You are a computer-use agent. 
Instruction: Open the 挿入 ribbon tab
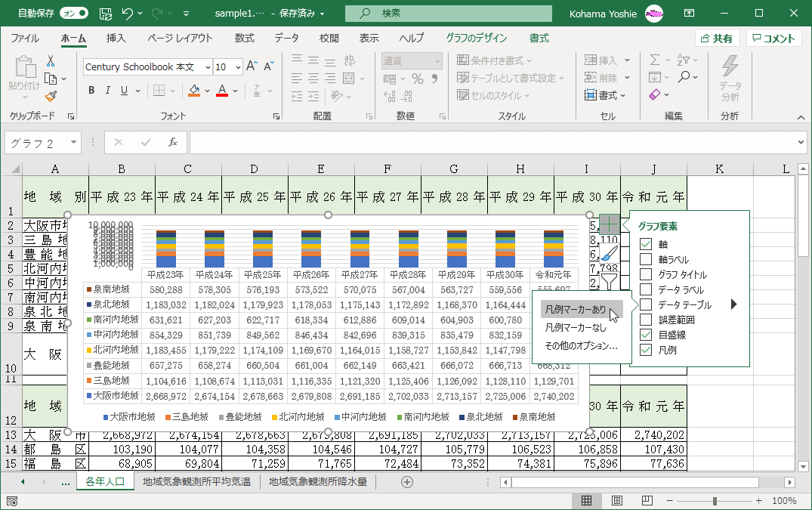[116, 39]
